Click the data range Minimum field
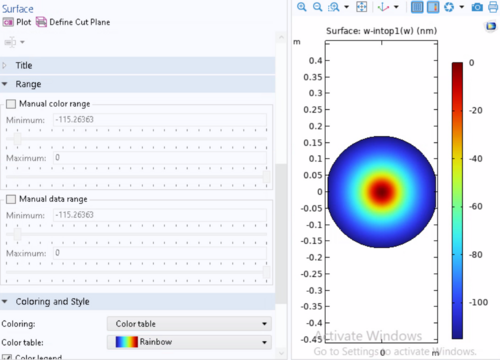This screenshot has height=360, width=500. coord(160,215)
